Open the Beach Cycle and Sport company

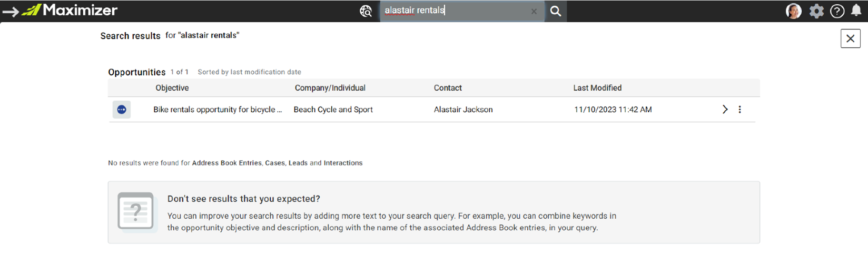333,110
